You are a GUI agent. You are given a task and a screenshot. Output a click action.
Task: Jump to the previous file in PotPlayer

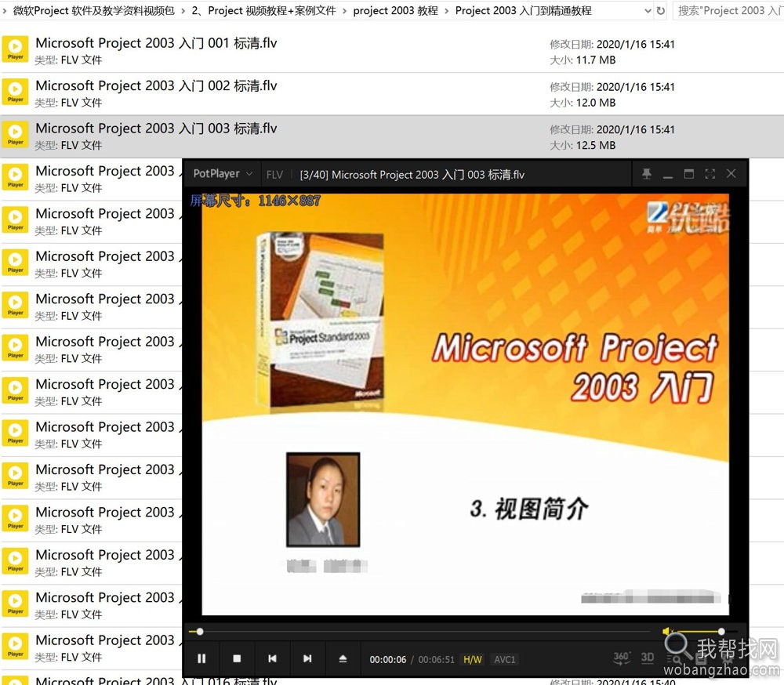click(272, 658)
